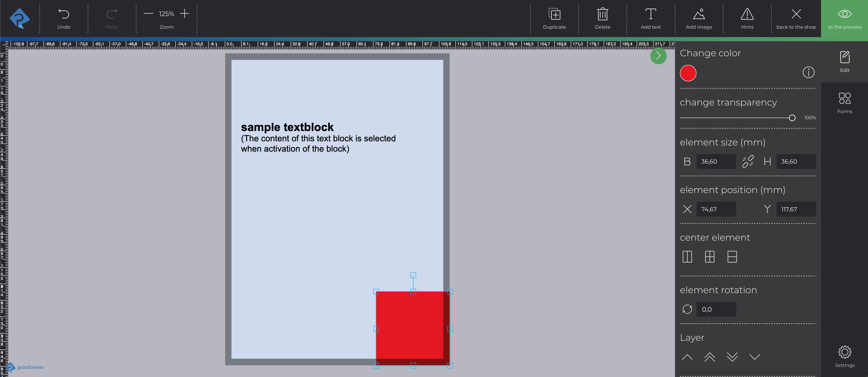Delete the selected red square

pyautogui.click(x=602, y=19)
